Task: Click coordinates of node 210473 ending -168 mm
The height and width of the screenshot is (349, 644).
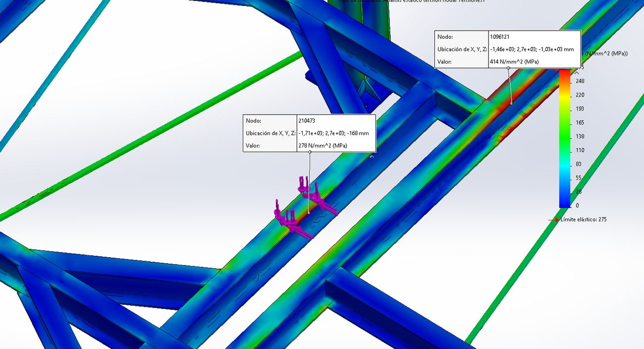Action: coord(334,133)
